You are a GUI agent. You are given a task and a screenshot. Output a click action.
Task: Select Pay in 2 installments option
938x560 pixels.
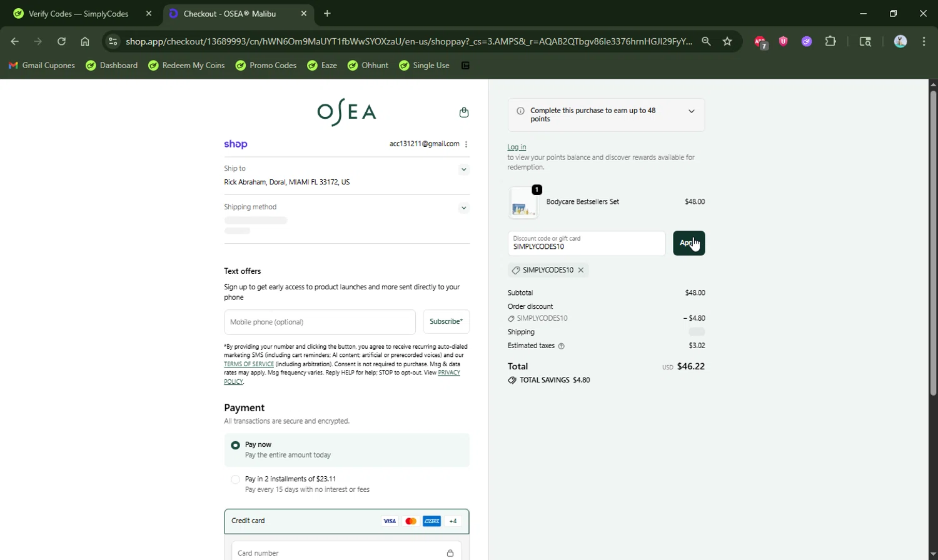click(236, 479)
